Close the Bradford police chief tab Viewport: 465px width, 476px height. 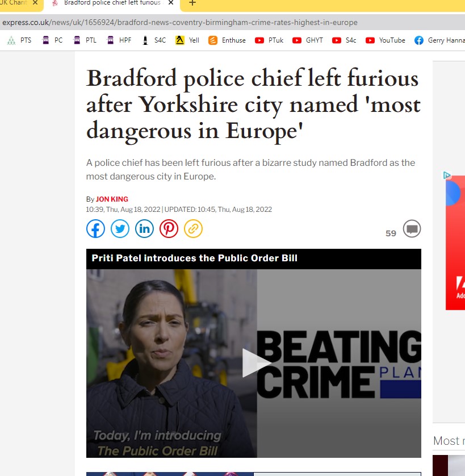pyautogui.click(x=170, y=3)
